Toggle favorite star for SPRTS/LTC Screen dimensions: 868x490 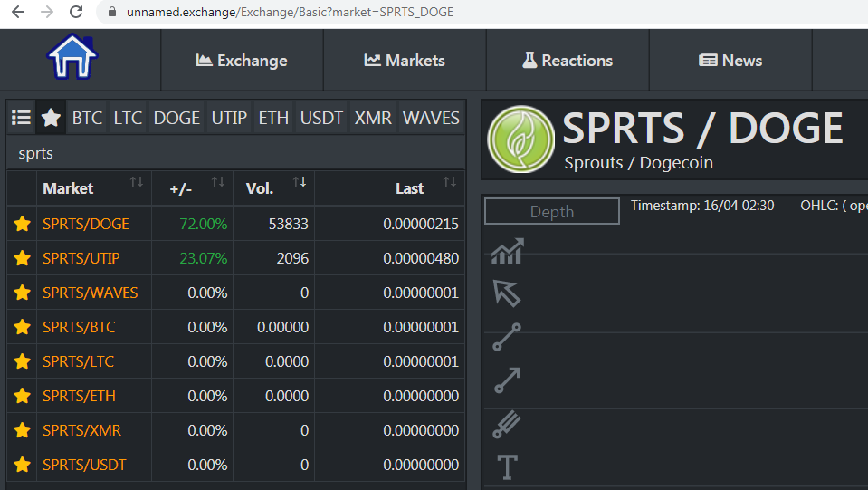pyautogui.click(x=22, y=361)
